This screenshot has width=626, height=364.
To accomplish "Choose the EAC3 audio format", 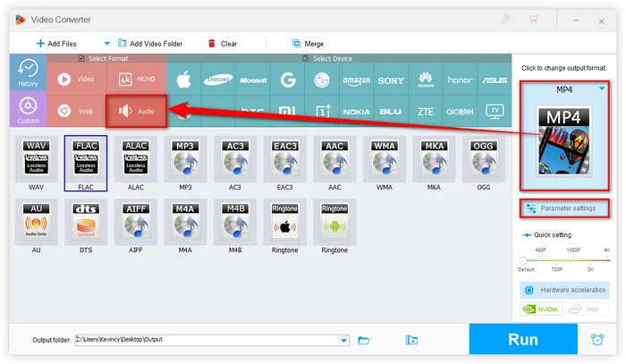I will tap(284, 159).
